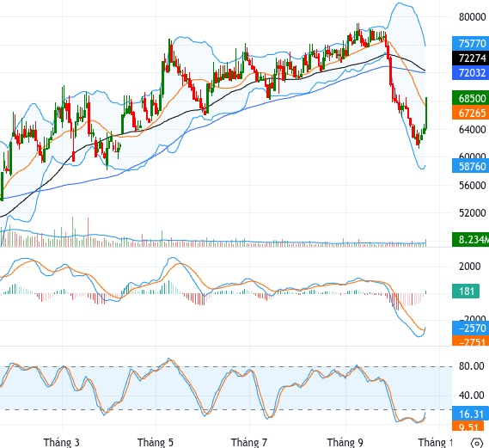Click the Tháng 3 time axis label

(x=61, y=442)
